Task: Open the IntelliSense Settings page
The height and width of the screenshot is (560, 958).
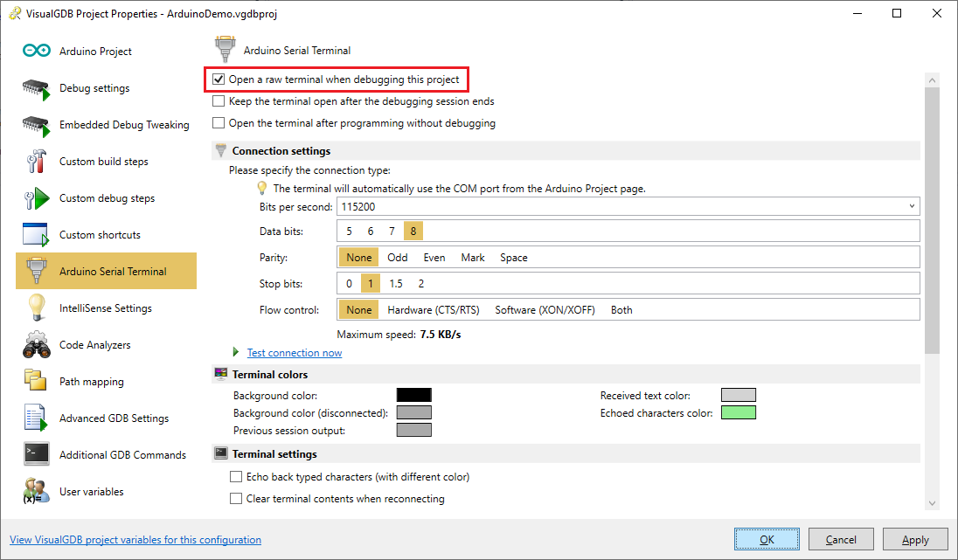Action: pos(107,308)
